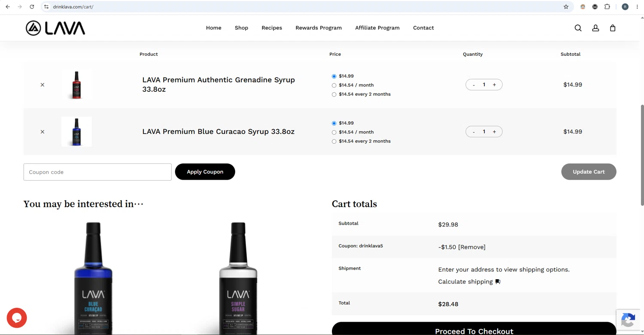Viewport: 644px width, 335px height.
Task: Increase Blue Curacao Syrup quantity
Action: [494, 132]
